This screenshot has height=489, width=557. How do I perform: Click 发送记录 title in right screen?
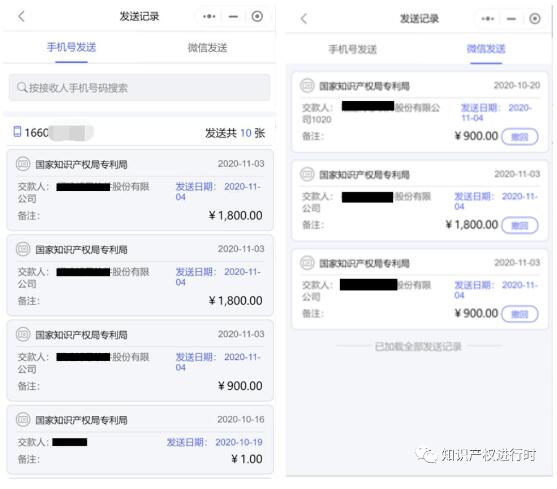(420, 18)
